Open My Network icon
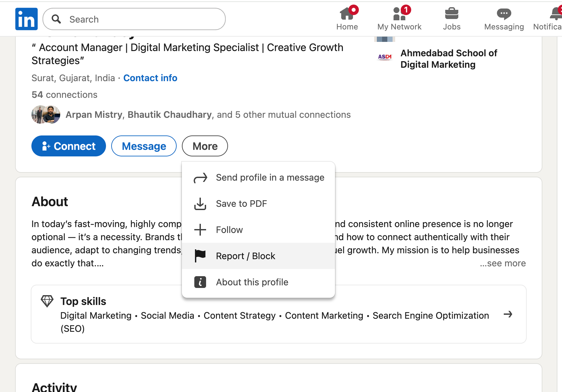 pyautogui.click(x=399, y=14)
